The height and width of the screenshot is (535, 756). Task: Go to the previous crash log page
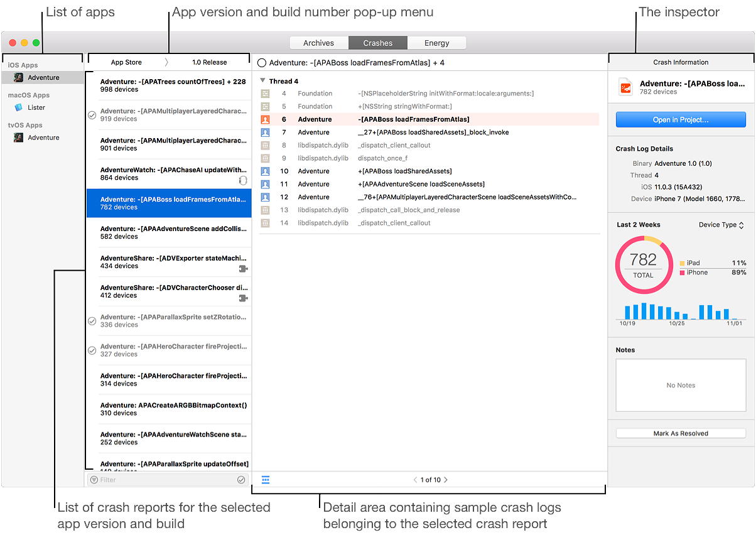click(x=415, y=480)
